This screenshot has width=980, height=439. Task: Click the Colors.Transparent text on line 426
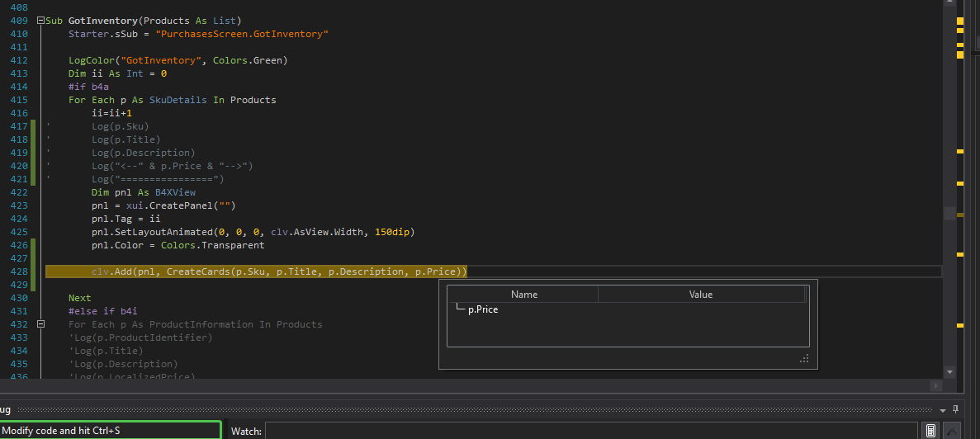(x=212, y=245)
